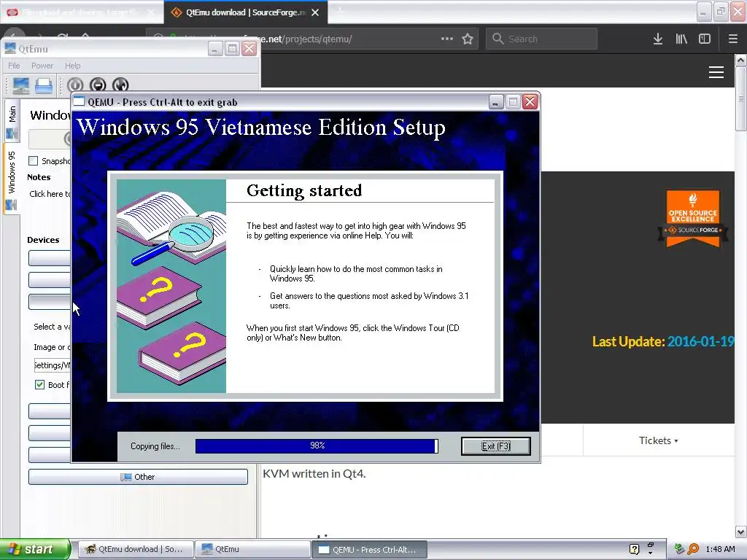Click the power-on start machine icon in QtEmu toolbar
Screen dimensions: 747x560
(x=75, y=85)
